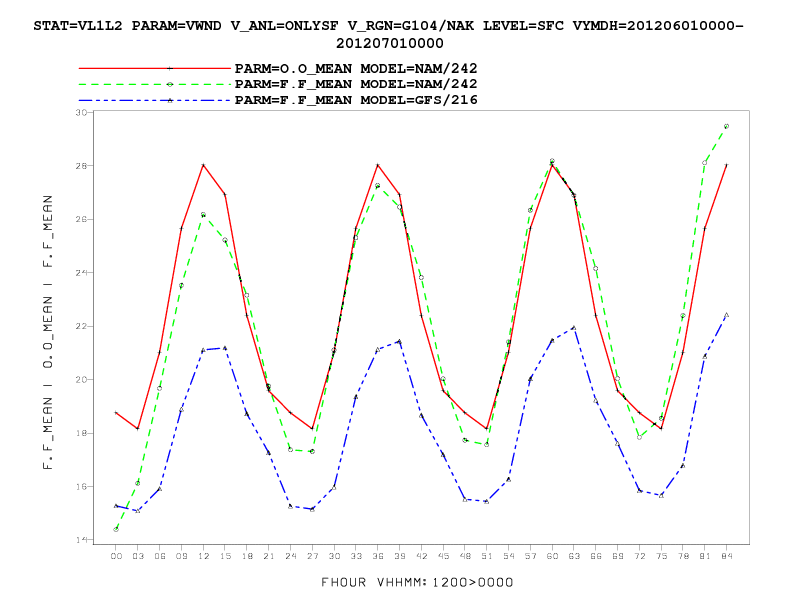
Task: Click x-axis tick label 21
Action: click(x=269, y=556)
